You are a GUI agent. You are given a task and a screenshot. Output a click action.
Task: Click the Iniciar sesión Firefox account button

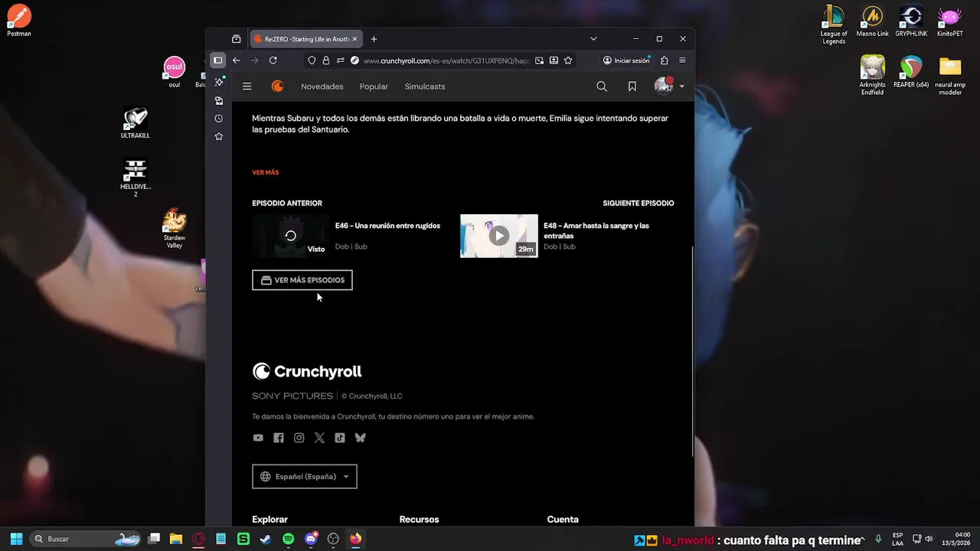click(626, 60)
